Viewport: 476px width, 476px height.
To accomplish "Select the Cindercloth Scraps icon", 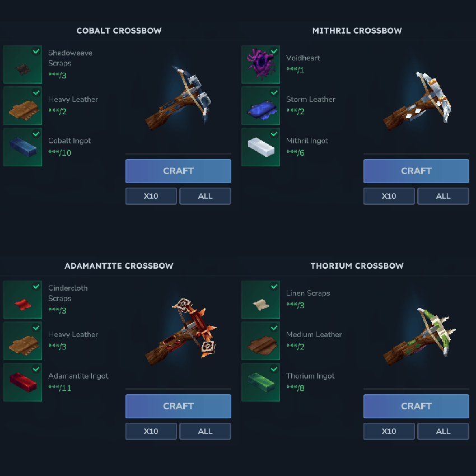I will (x=22, y=300).
